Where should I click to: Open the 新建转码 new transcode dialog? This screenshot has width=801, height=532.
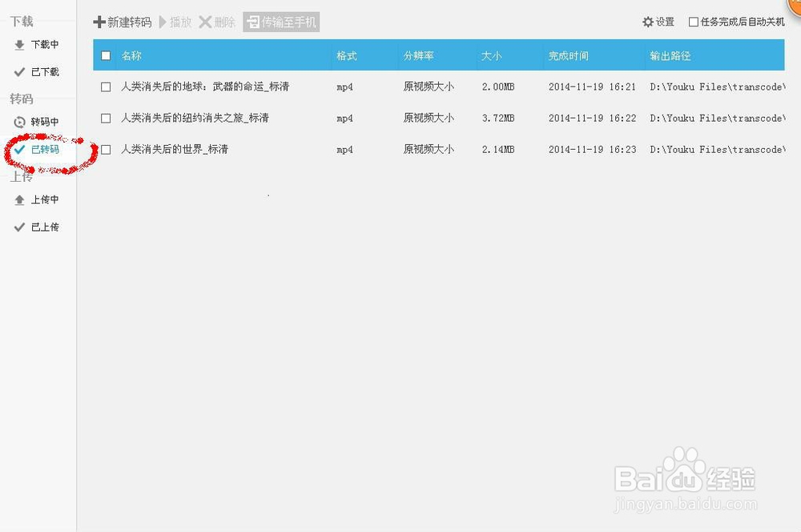tap(120, 22)
